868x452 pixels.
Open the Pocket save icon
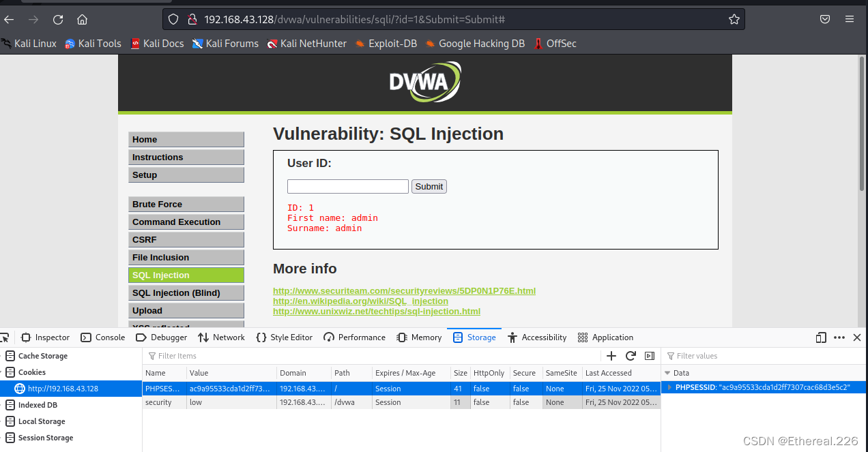coord(825,19)
